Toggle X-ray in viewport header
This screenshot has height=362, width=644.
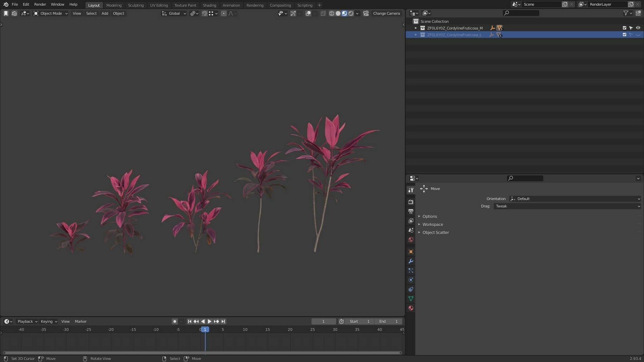tap(323, 13)
